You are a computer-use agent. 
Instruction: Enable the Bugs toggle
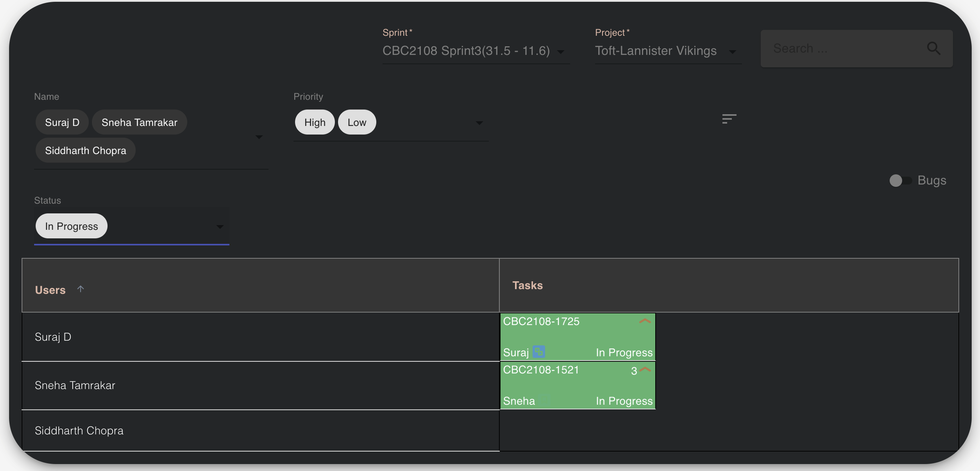[x=900, y=181]
